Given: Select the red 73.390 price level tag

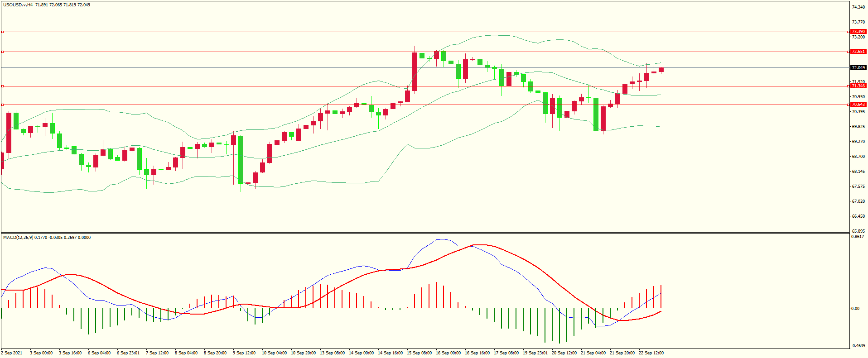Looking at the screenshot, I should [x=858, y=32].
